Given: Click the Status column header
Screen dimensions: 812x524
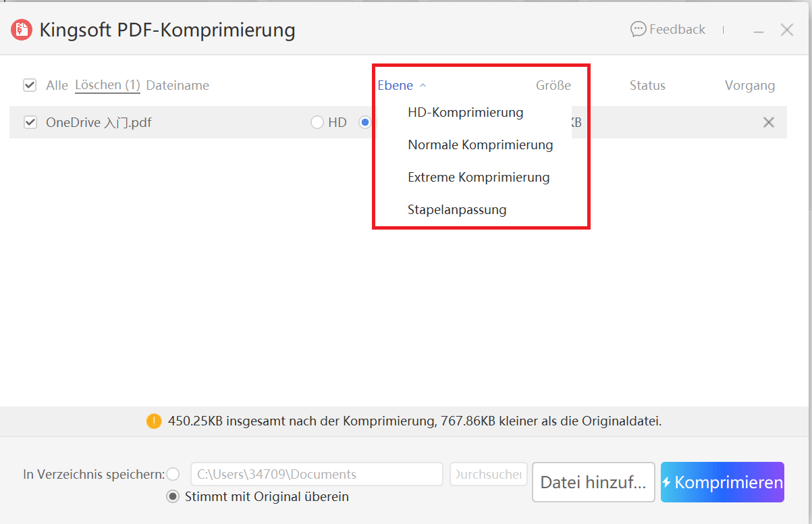Looking at the screenshot, I should click(x=647, y=85).
